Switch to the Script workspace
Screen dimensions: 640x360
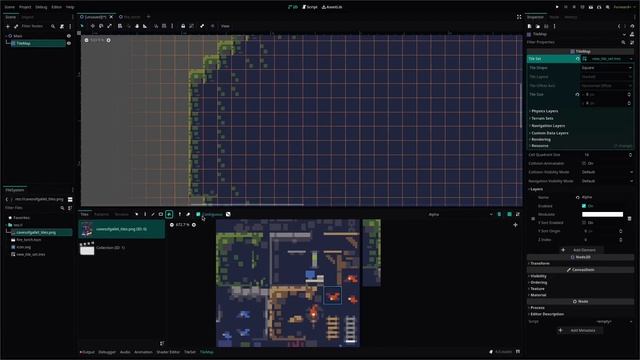point(310,7)
